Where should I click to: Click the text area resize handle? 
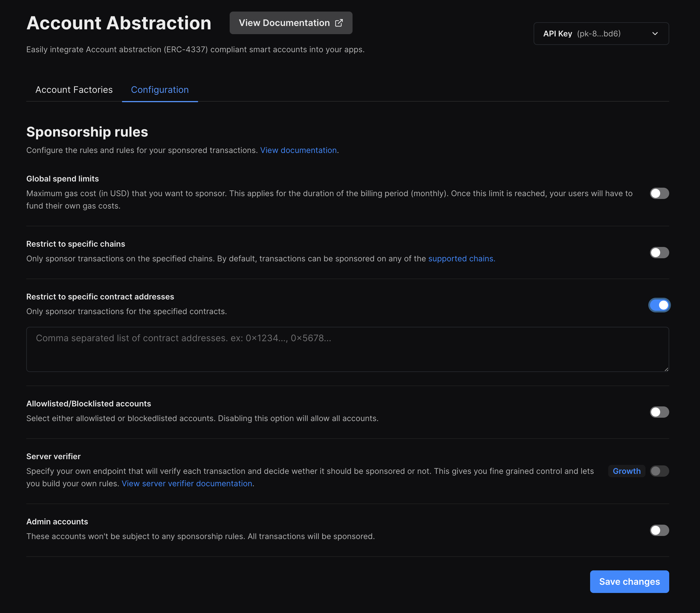pyautogui.click(x=666, y=369)
